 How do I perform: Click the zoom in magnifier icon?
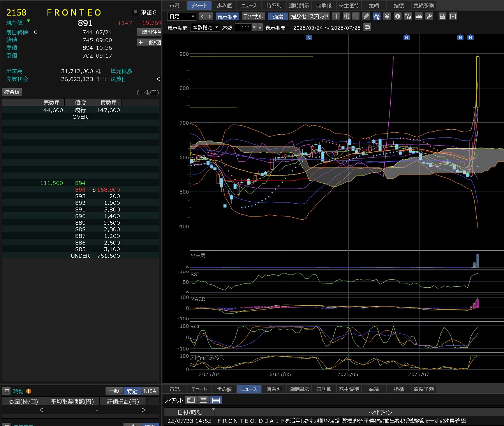(x=347, y=16)
